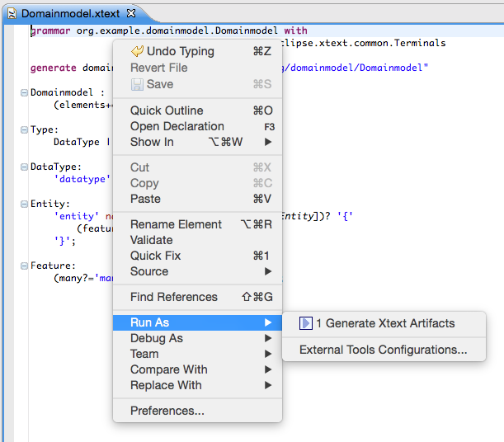Choose Find References option
This screenshot has height=442, width=504.
coord(173,297)
